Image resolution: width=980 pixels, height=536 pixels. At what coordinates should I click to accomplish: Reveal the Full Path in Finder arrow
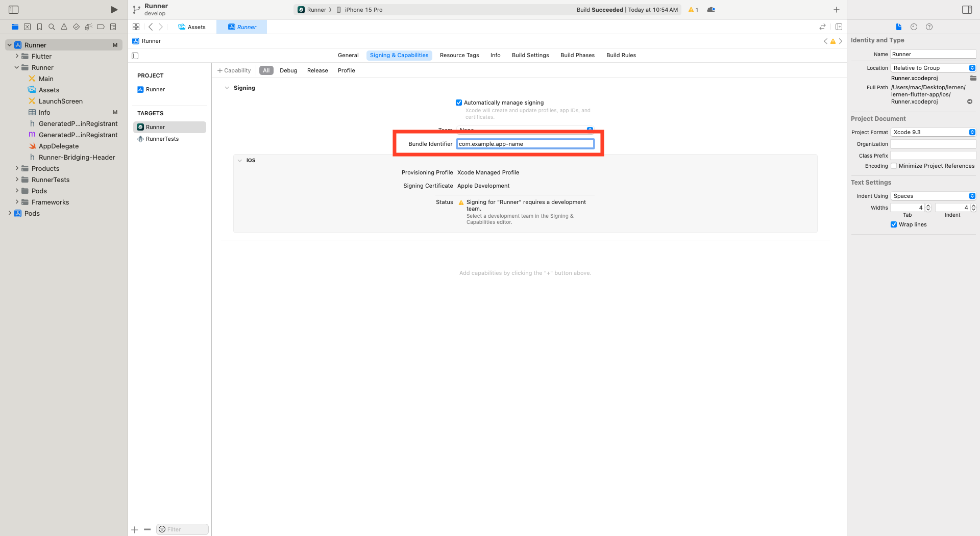970,101
